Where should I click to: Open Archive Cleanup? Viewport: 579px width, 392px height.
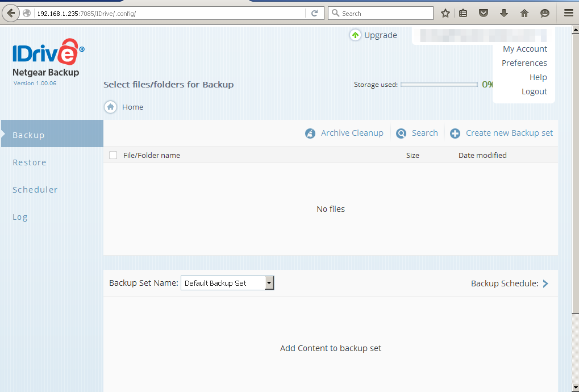[x=344, y=132]
